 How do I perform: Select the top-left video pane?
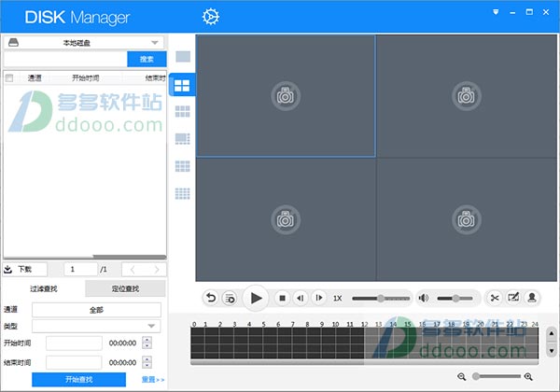(x=286, y=96)
